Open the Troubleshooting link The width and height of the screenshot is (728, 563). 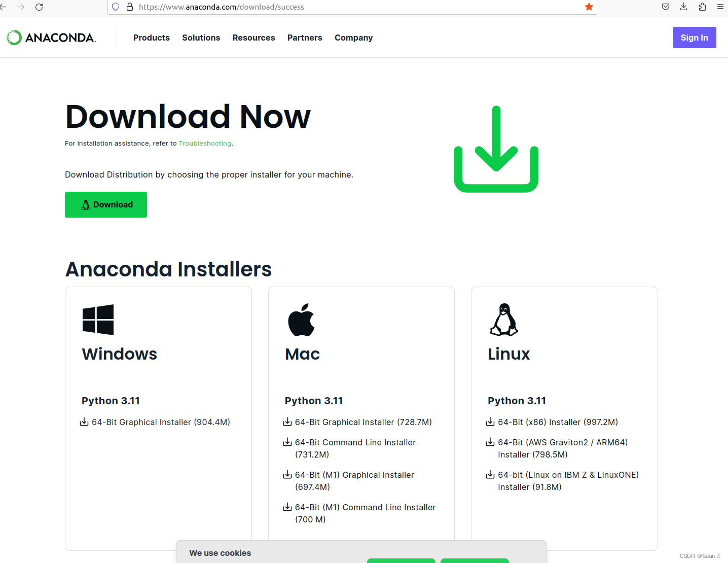coord(205,143)
